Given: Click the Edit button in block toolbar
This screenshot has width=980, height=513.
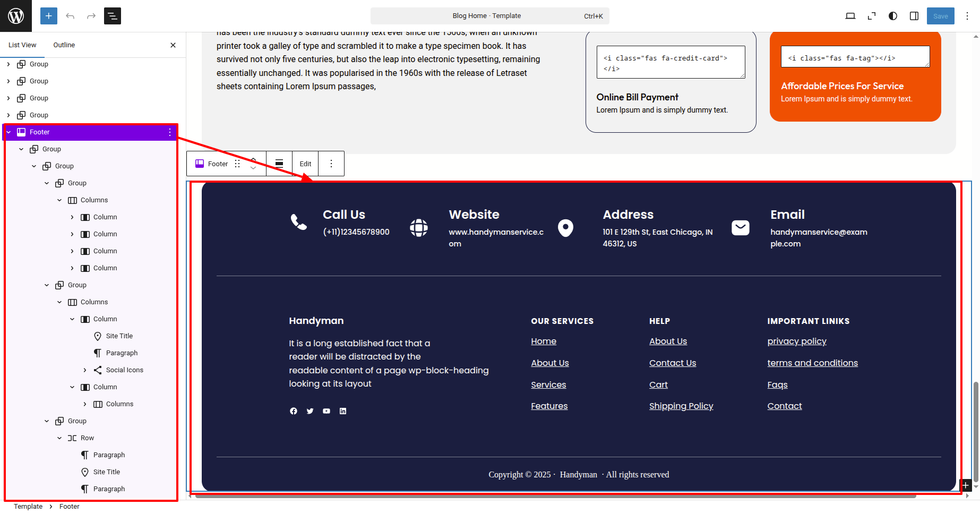Looking at the screenshot, I should pyautogui.click(x=305, y=164).
